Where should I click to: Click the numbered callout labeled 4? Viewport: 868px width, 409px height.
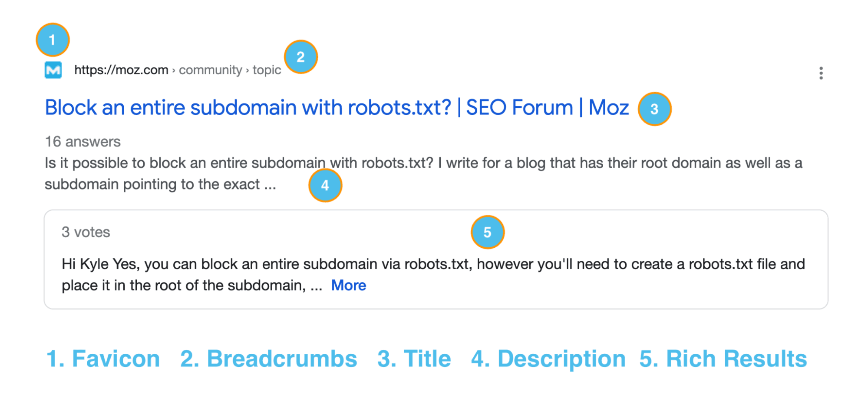325,185
